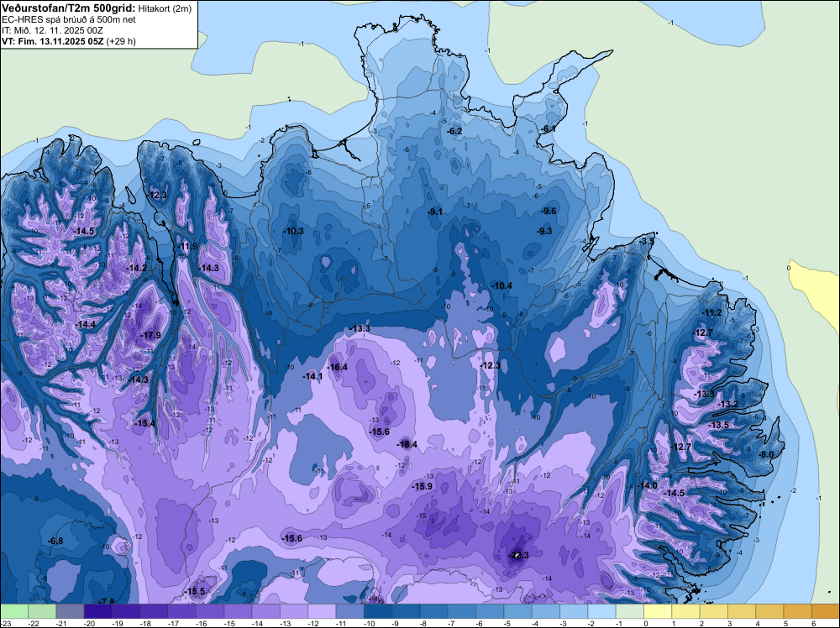This screenshot has height=628, width=840.
Task: Click the -10.3 temperature value
Action: [x=293, y=231]
